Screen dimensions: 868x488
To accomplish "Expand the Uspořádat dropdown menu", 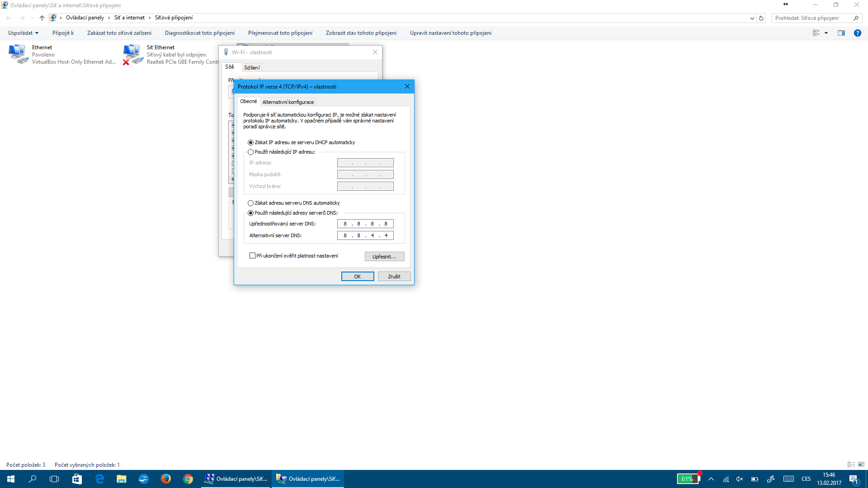I will click(24, 33).
